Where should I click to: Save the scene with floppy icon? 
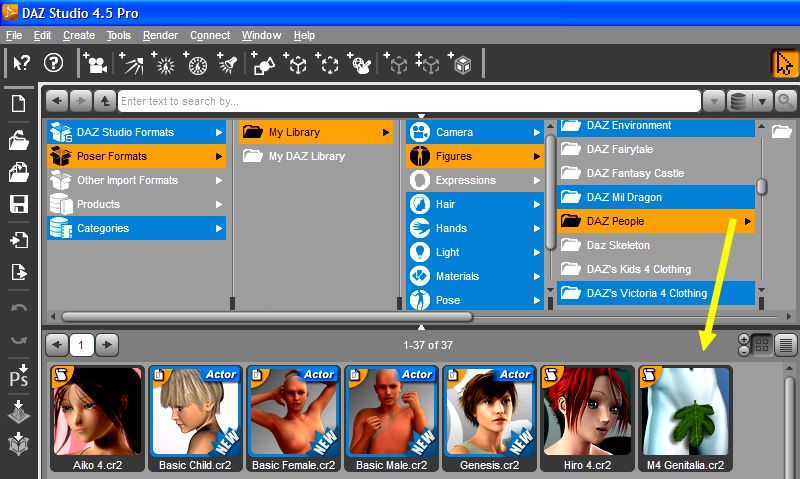coord(19,204)
